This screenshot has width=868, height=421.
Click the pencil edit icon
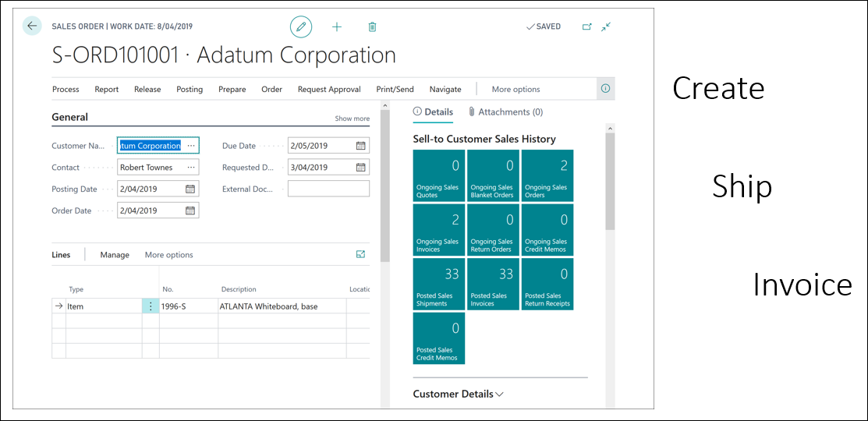click(x=301, y=27)
